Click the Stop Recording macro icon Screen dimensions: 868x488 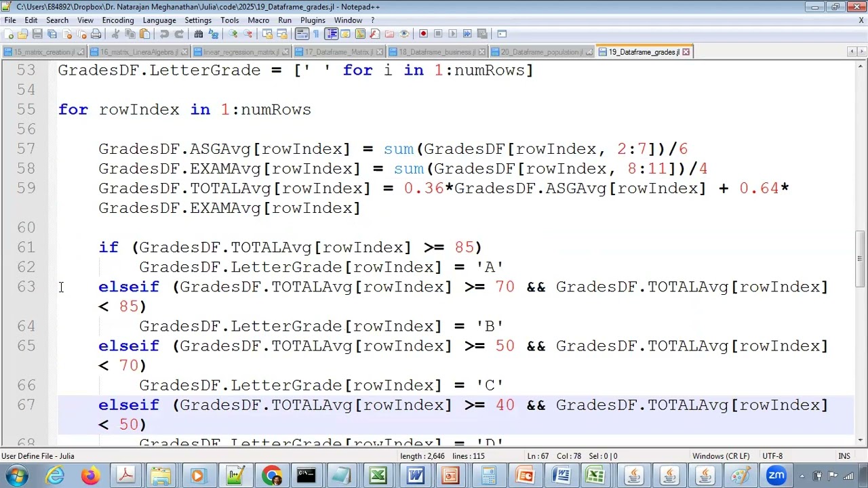tap(438, 34)
